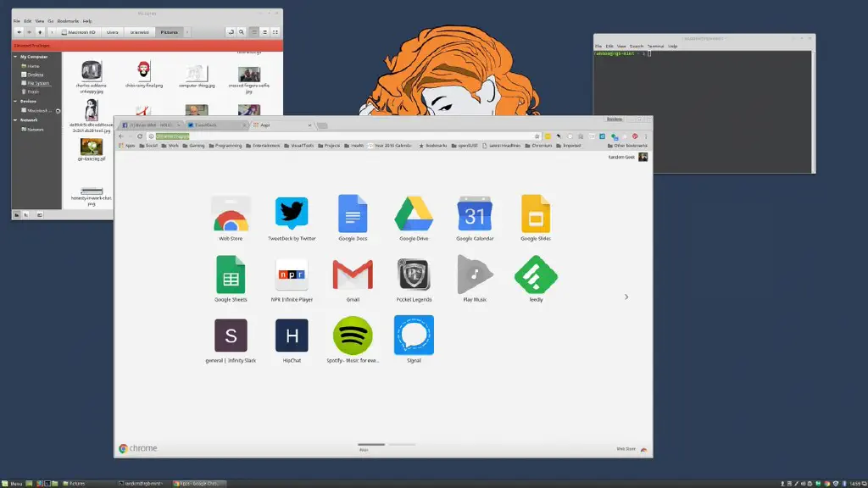Open the File menu in file manager
The height and width of the screenshot is (488, 868).
coord(17,21)
